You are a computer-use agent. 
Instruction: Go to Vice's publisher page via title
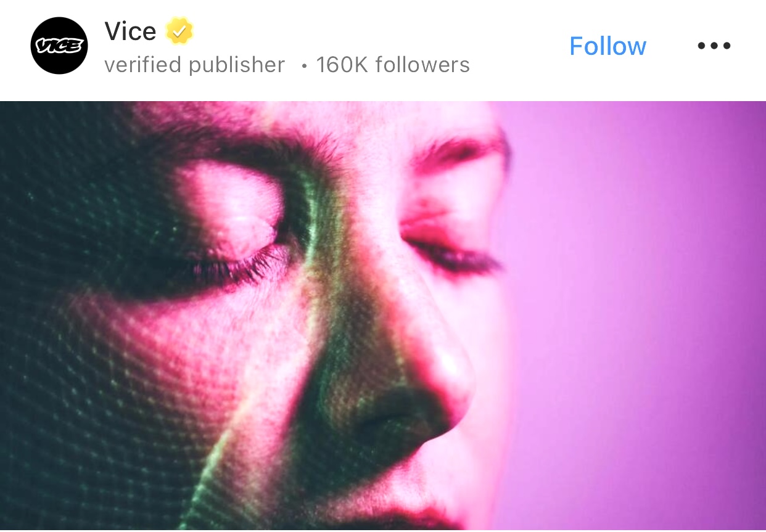130,31
